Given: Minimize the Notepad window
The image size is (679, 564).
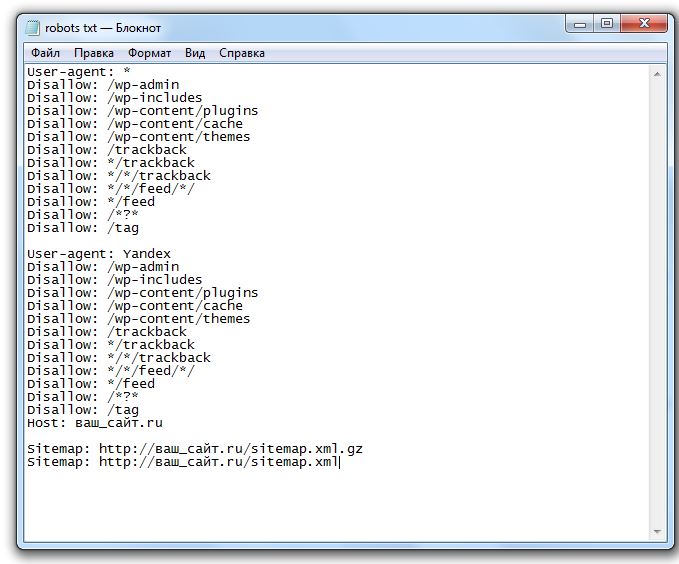Looking at the screenshot, I should (x=581, y=24).
